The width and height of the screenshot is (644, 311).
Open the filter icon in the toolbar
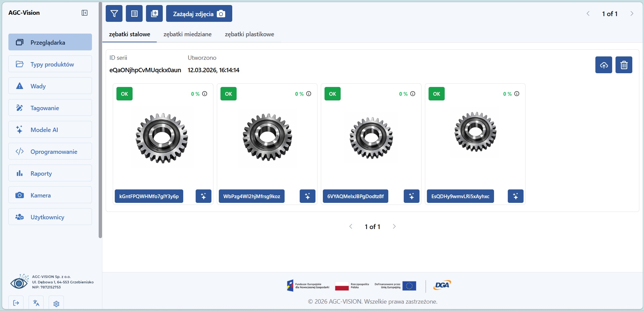[x=114, y=13]
